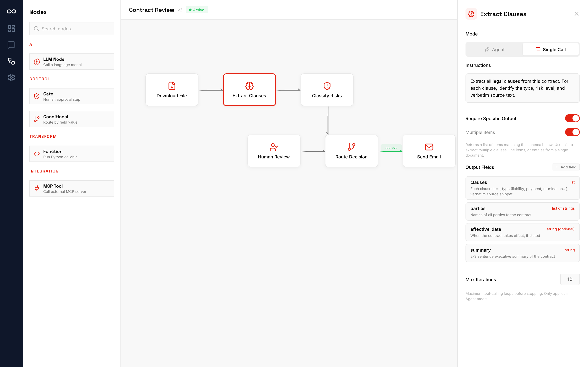588x367 pixels.
Task: Click the Human Review node
Action: pos(274,151)
